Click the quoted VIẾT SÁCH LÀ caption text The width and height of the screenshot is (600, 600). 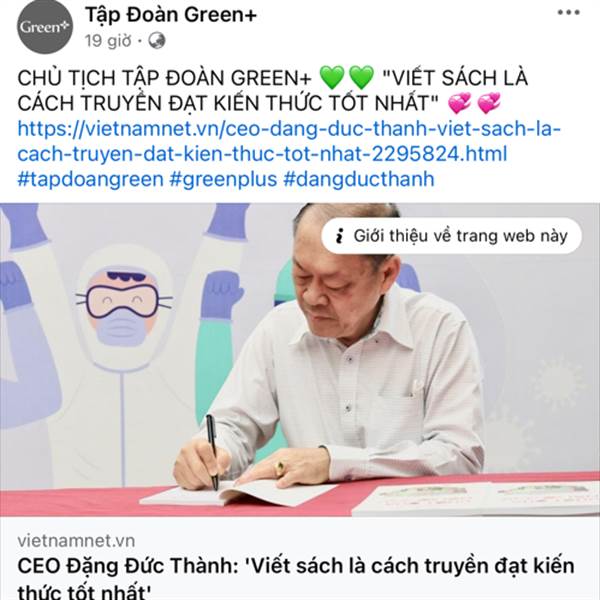(x=455, y=78)
